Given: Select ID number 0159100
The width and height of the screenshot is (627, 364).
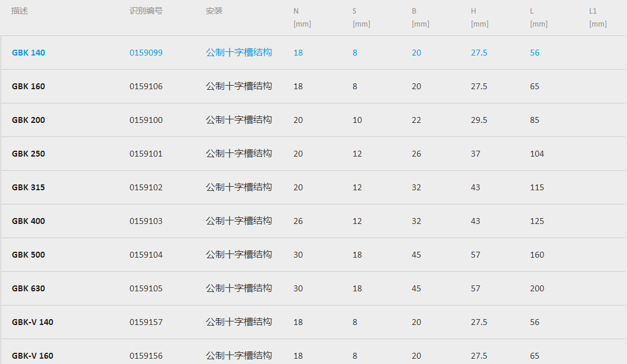Looking at the screenshot, I should 146,120.
